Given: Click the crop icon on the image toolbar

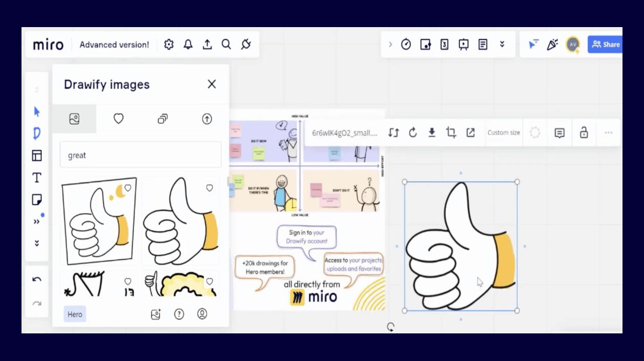Looking at the screenshot, I should coord(451,132).
